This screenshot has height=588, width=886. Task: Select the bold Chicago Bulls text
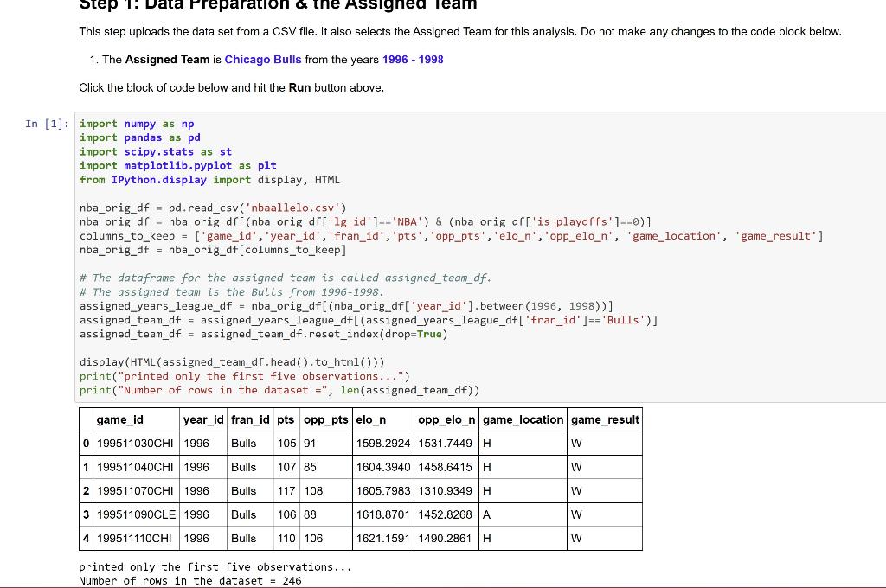[x=262, y=60]
